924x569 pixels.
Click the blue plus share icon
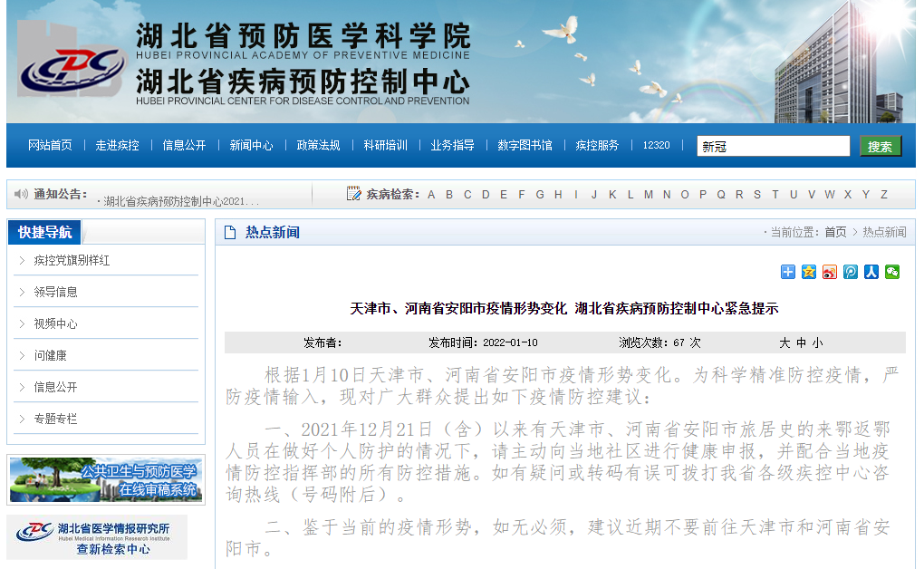coord(788,272)
